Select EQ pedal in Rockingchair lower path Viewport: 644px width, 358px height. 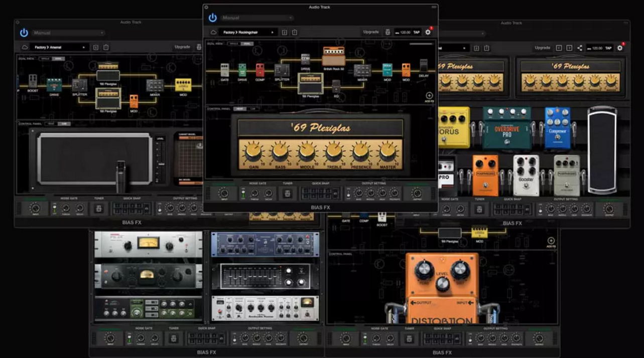pos(336,86)
